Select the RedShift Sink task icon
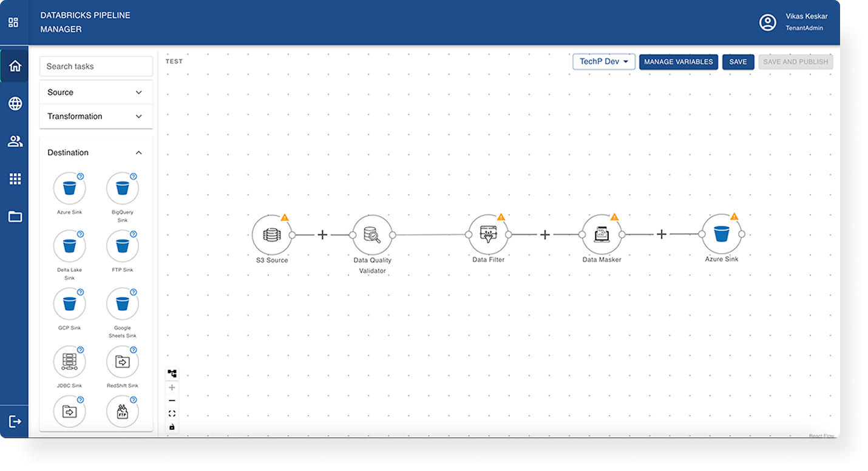Image resolution: width=868 pixels, height=471 pixels. pyautogui.click(x=123, y=362)
